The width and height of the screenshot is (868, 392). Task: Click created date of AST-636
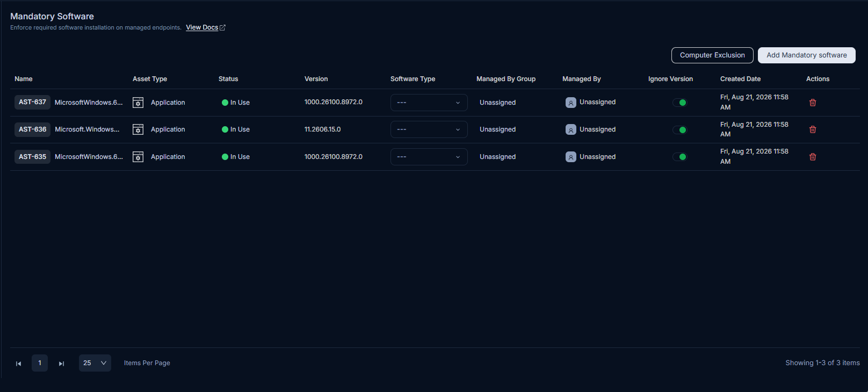pos(754,129)
